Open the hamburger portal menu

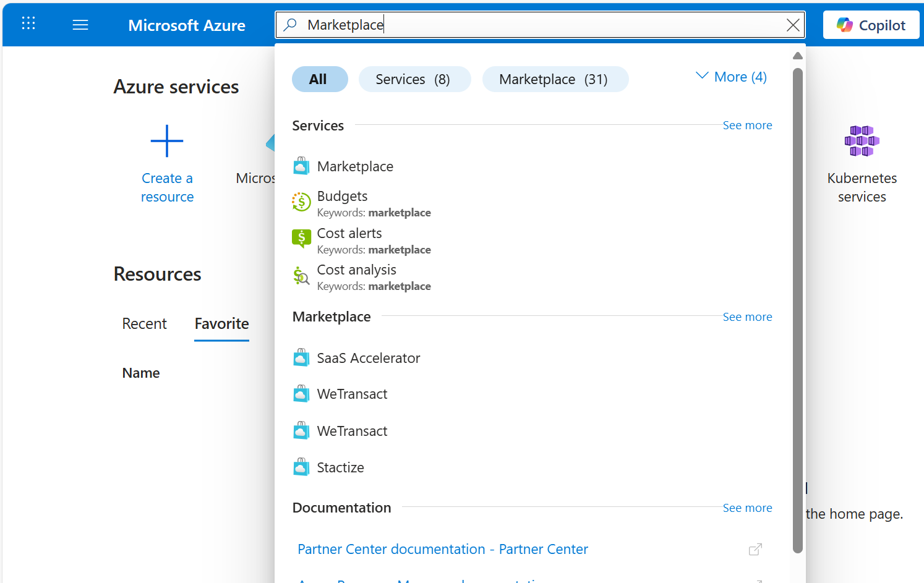[x=80, y=25]
